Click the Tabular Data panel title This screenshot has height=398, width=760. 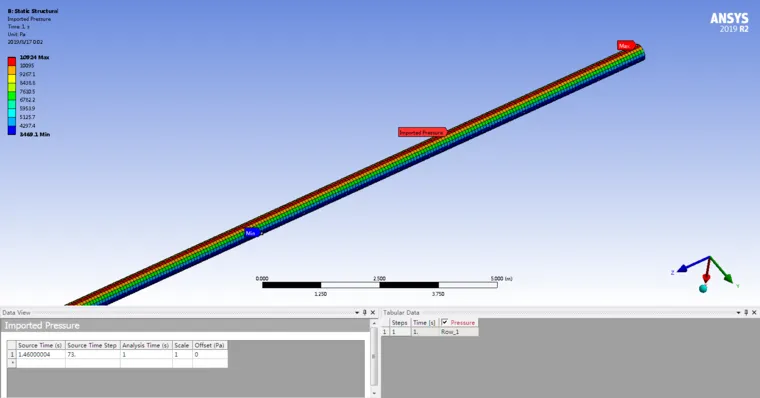[x=401, y=313]
